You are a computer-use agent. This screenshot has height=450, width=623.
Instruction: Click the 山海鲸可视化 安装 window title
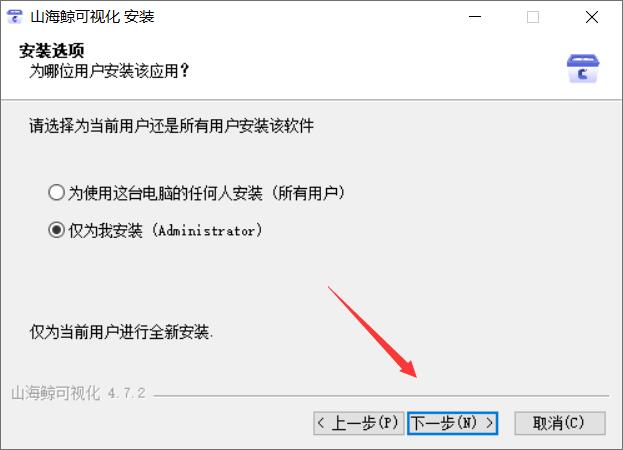point(92,17)
